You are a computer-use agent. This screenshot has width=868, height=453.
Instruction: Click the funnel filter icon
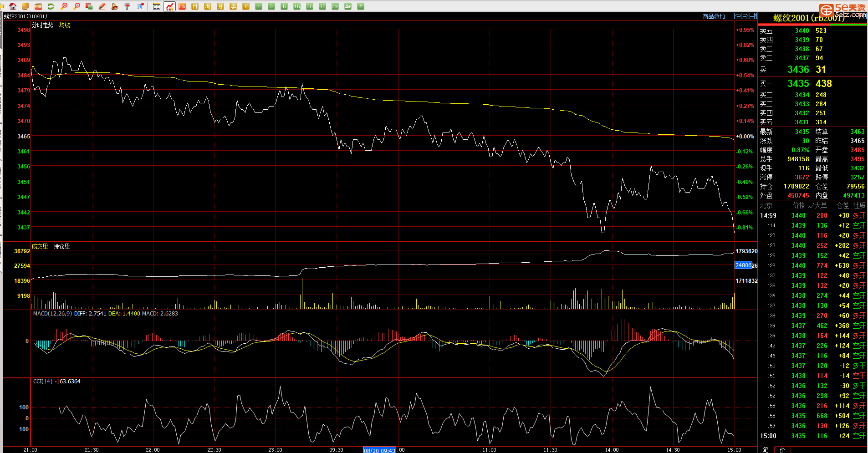click(x=128, y=6)
